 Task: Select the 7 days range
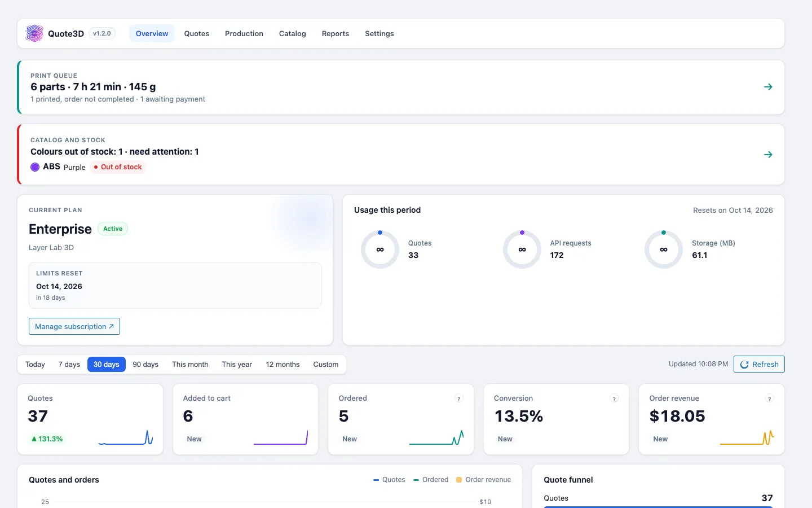click(69, 365)
